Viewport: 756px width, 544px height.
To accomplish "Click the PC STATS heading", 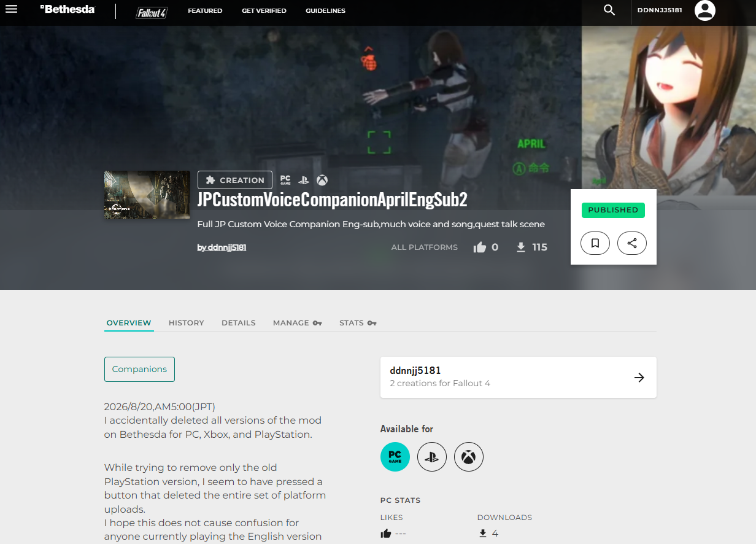I will tap(401, 500).
